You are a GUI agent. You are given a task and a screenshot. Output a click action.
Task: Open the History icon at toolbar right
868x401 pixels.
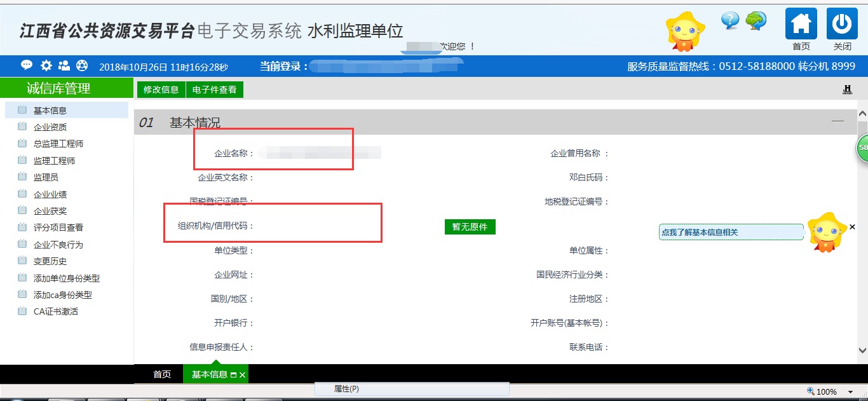click(847, 90)
